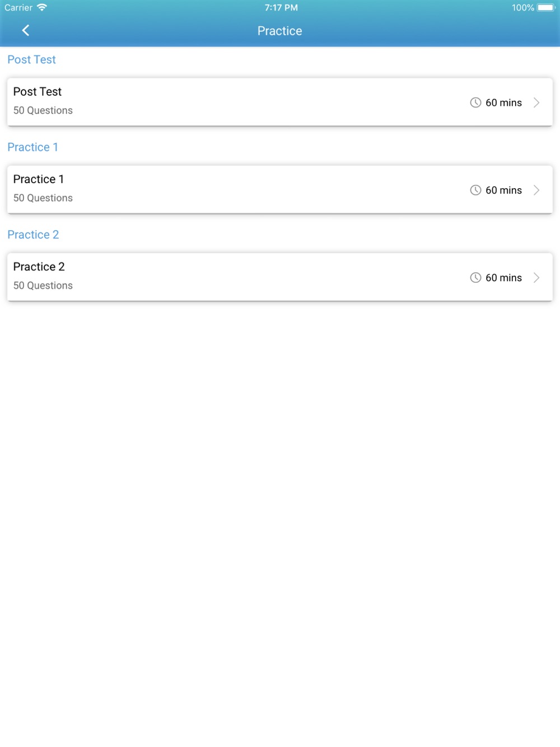Image resolution: width=560 pixels, height=747 pixels.
Task: Click the clock icon on Practice 1 row
Action: pos(475,190)
